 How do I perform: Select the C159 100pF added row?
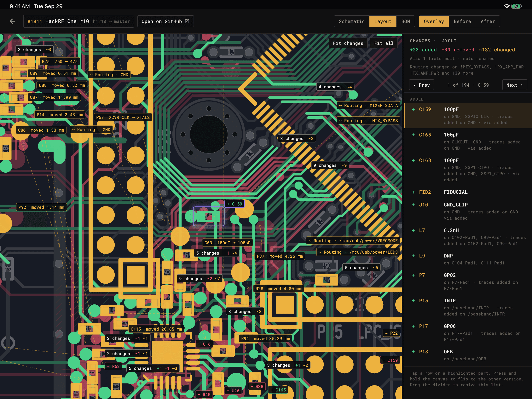pyautogui.click(x=468, y=116)
